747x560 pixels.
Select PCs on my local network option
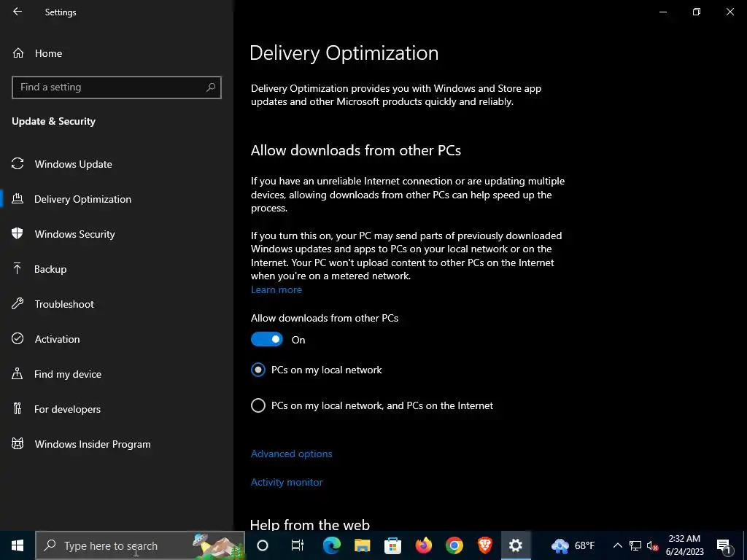click(x=317, y=370)
